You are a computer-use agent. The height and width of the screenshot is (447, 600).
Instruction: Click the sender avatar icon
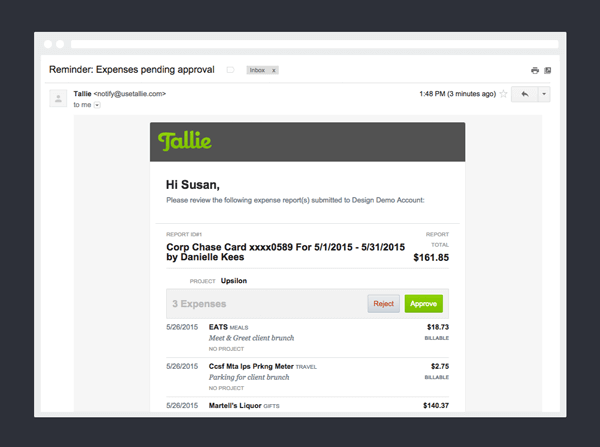(58, 98)
